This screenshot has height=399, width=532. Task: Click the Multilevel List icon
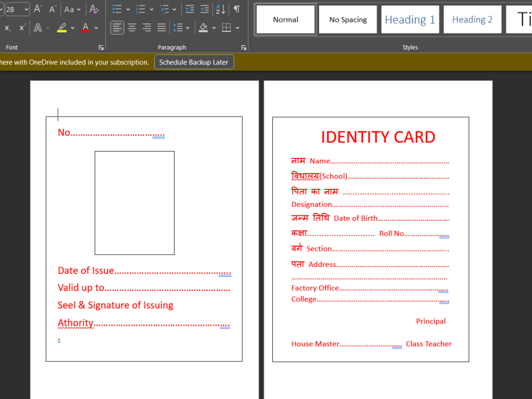click(164, 9)
